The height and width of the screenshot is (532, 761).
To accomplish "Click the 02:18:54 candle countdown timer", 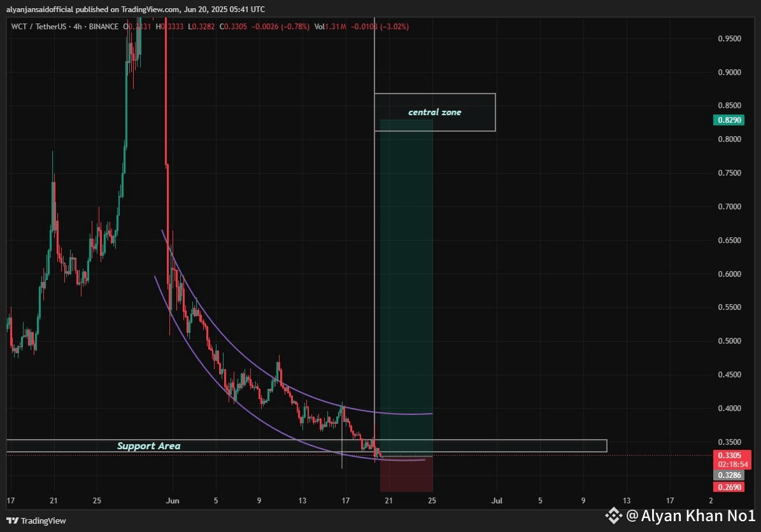I will (732, 464).
